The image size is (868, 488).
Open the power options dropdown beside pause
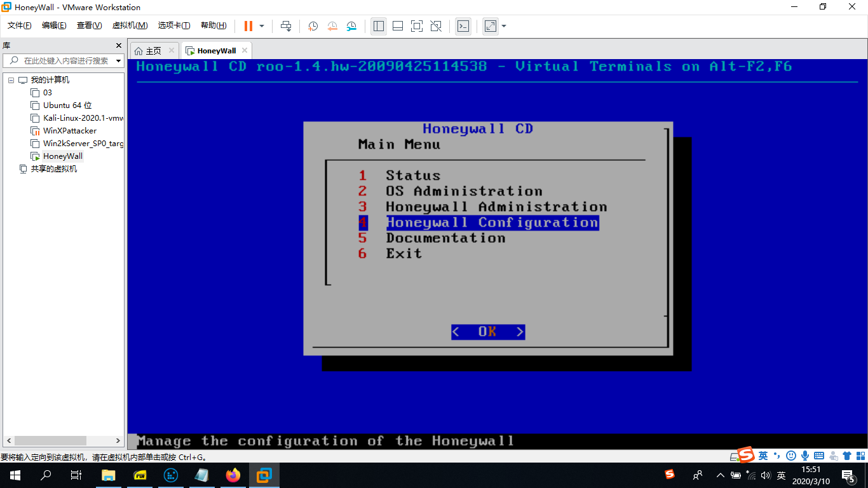click(x=262, y=26)
